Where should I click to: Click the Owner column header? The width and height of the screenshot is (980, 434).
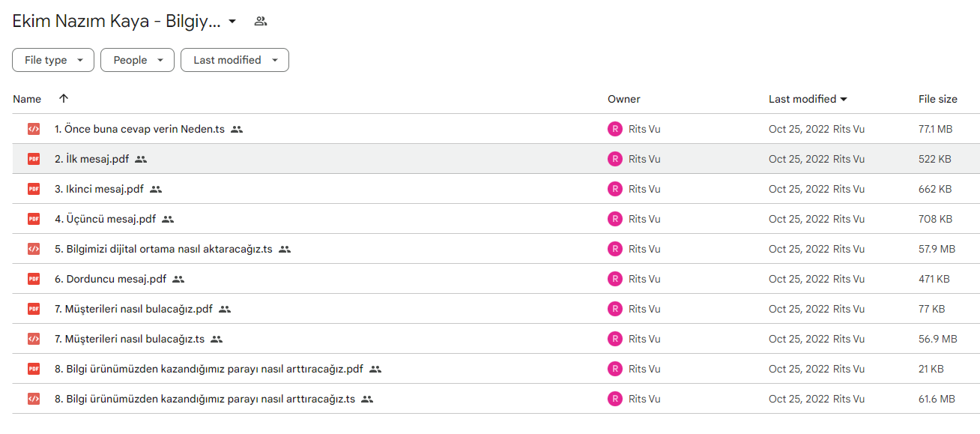(624, 99)
